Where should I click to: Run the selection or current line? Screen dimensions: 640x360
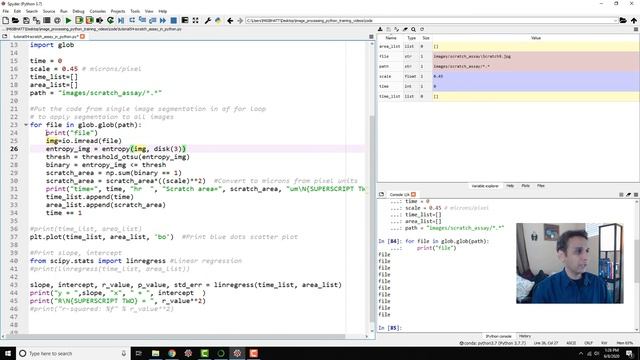tap(100, 20)
